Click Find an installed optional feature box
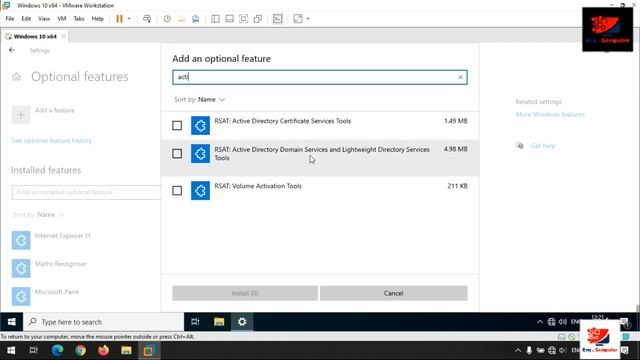 [86, 192]
